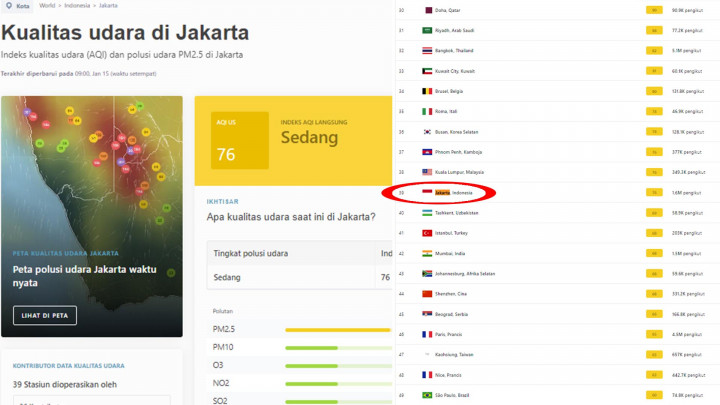Click the France flag beside Nice
The height and width of the screenshot is (405, 720).
pyautogui.click(x=427, y=375)
